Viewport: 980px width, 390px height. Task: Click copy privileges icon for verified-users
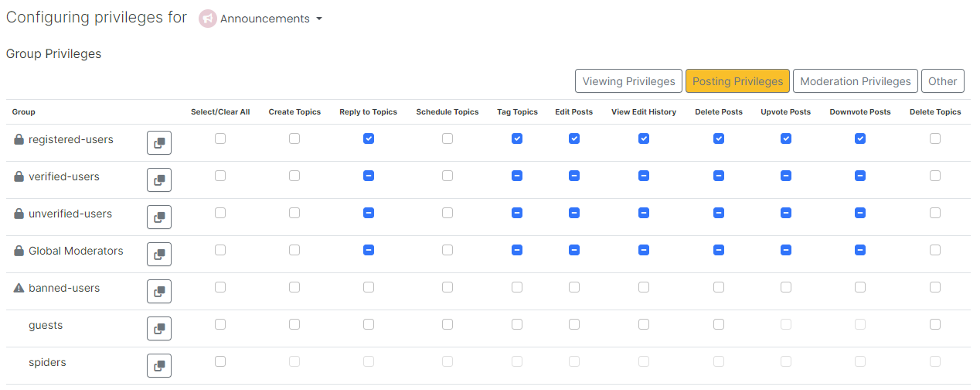pyautogui.click(x=159, y=180)
